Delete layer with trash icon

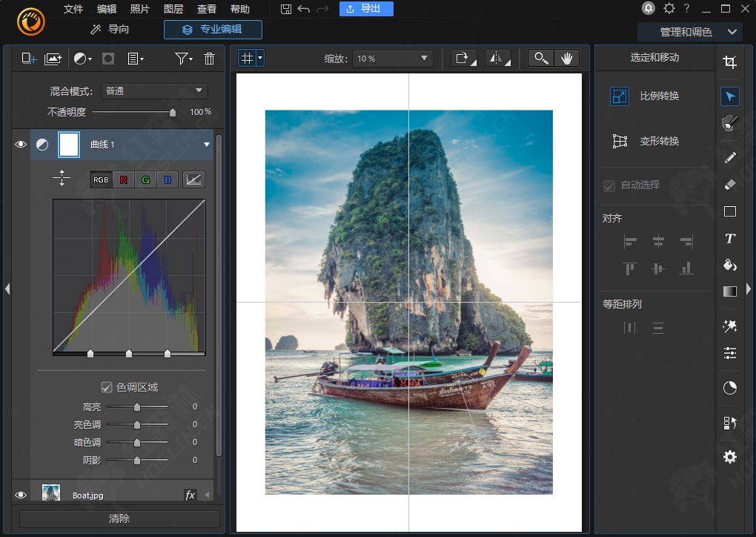point(209,59)
